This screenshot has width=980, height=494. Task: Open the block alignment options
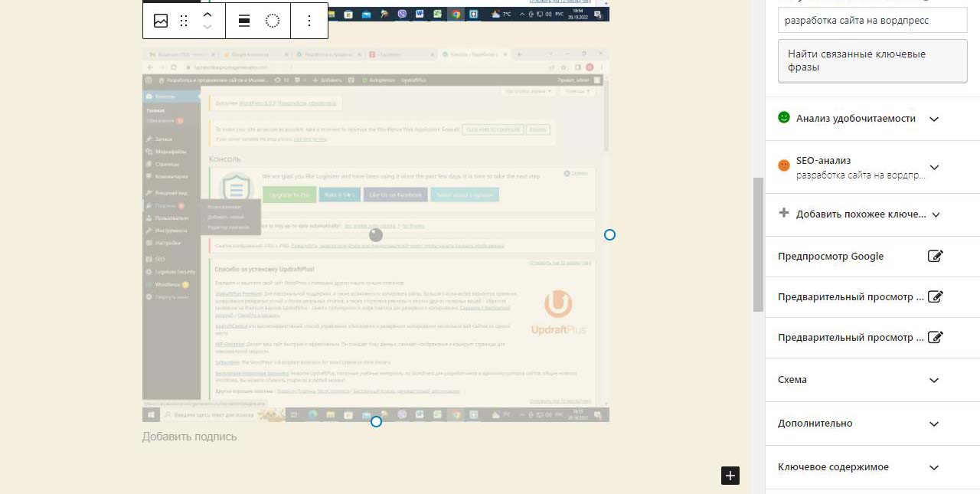(244, 21)
